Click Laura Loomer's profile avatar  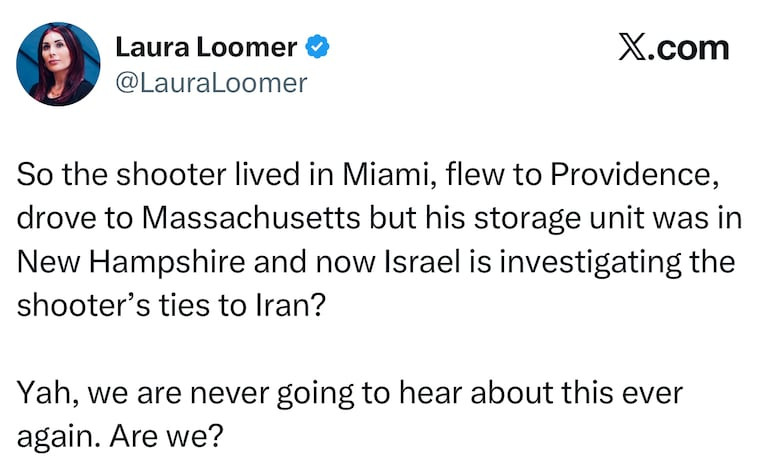point(58,63)
